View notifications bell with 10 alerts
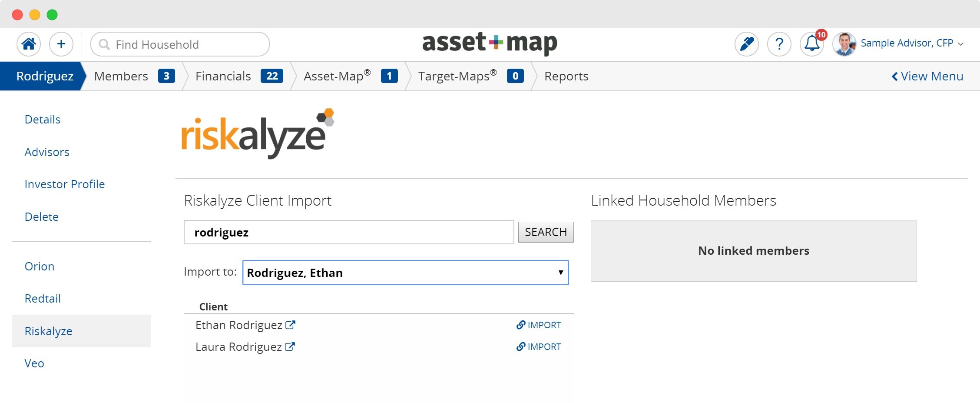 click(x=812, y=43)
